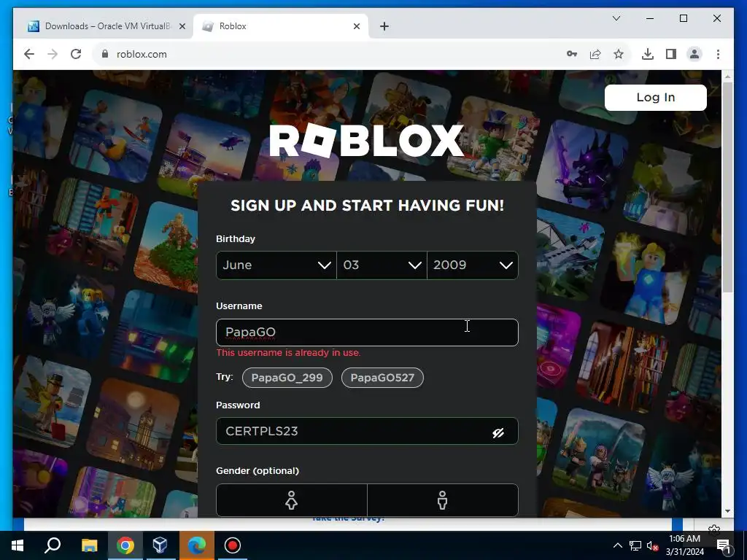Select the female gender option
The image size is (747, 560).
point(292,500)
